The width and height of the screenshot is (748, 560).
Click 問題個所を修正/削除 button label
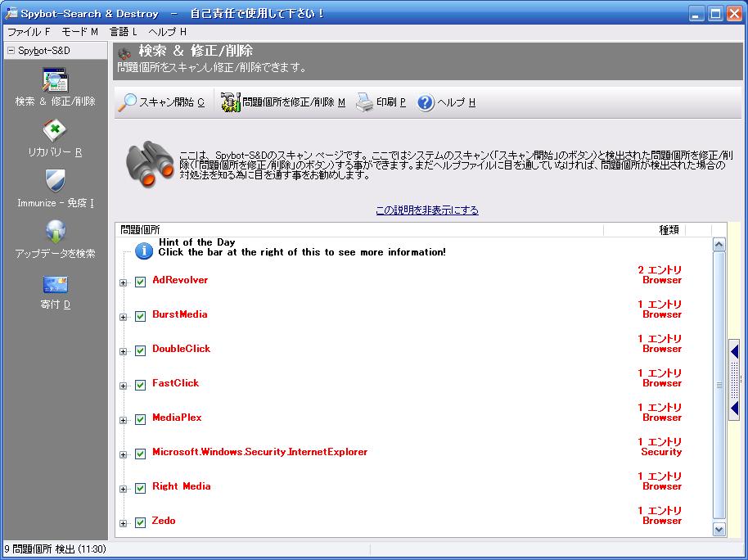[294, 102]
